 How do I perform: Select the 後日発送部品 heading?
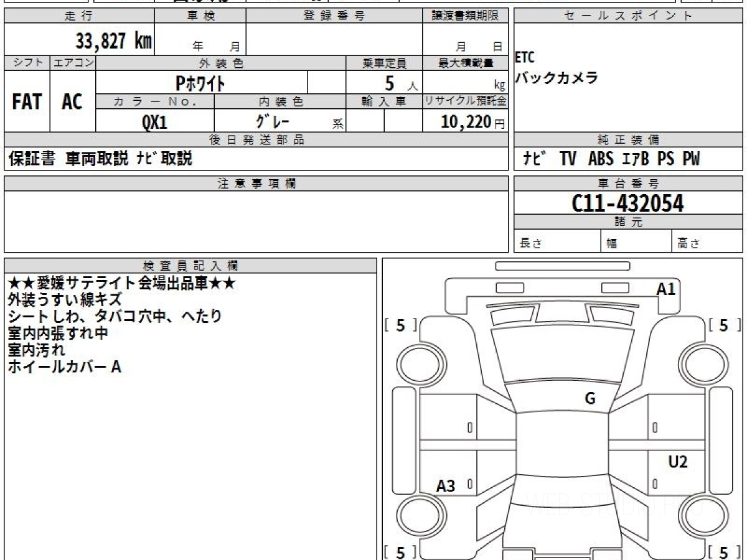click(256, 140)
